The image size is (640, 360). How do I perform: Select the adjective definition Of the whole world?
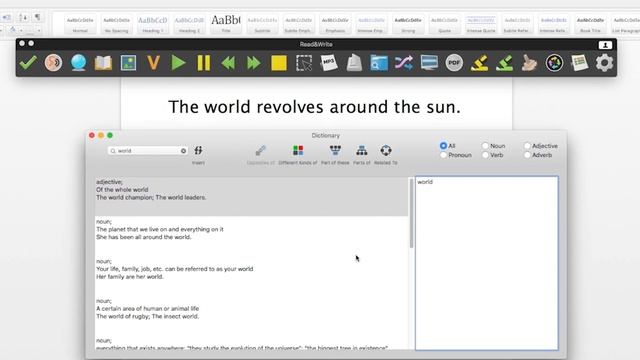[x=251, y=196]
